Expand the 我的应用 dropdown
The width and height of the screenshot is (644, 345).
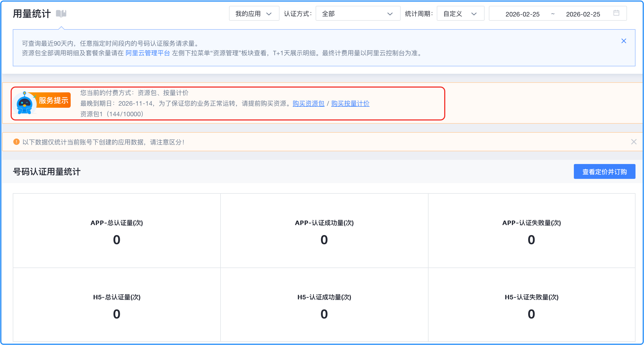pyautogui.click(x=254, y=14)
